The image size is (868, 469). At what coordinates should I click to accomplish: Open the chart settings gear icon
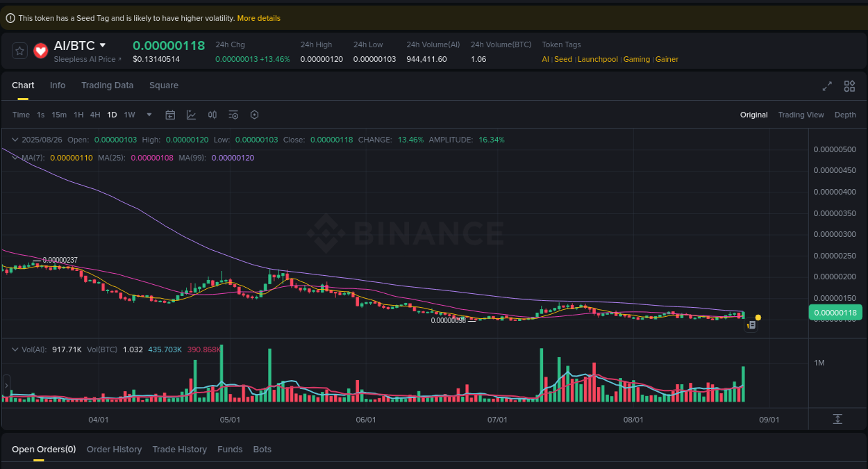pyautogui.click(x=254, y=115)
